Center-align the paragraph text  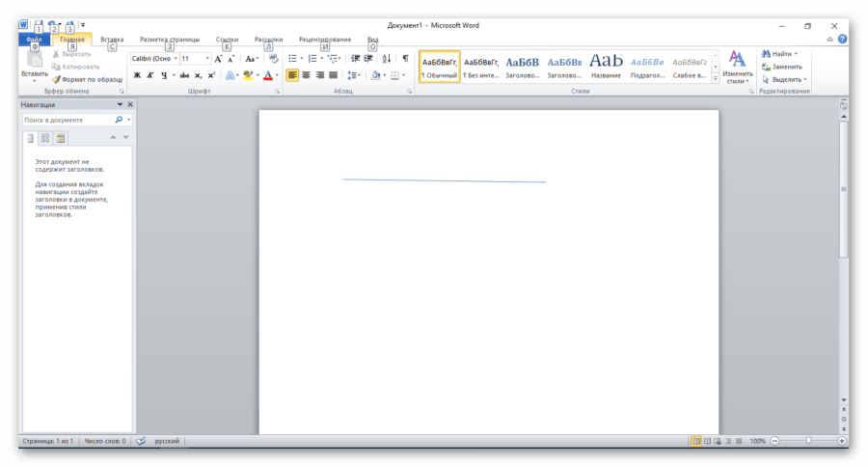(306, 75)
